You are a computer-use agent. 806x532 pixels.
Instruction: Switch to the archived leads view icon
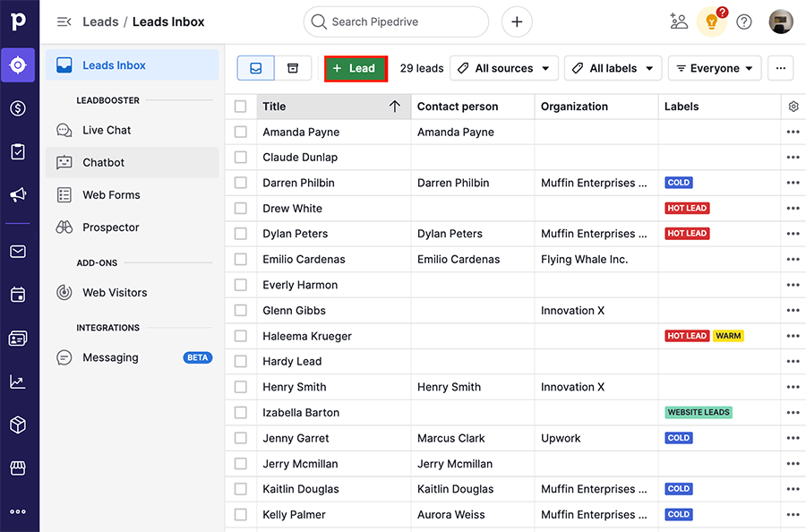point(291,68)
